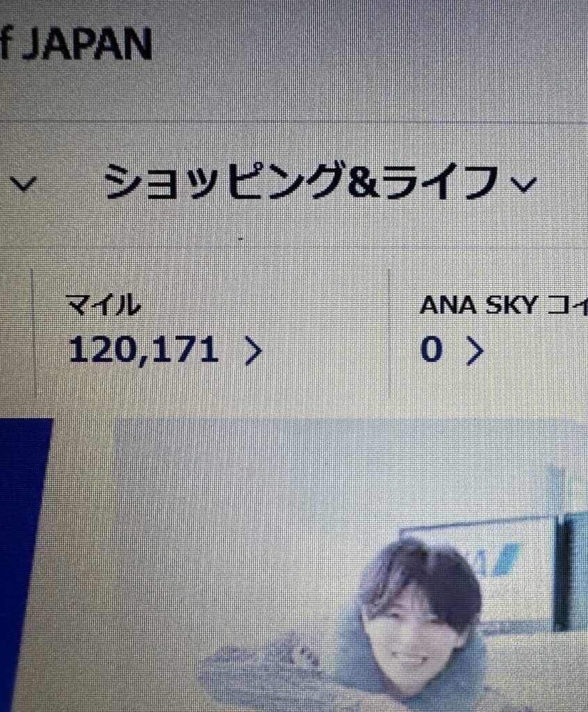588x712 pixels.
Task: Open the 120,171 mileage balance
Action: click(143, 351)
